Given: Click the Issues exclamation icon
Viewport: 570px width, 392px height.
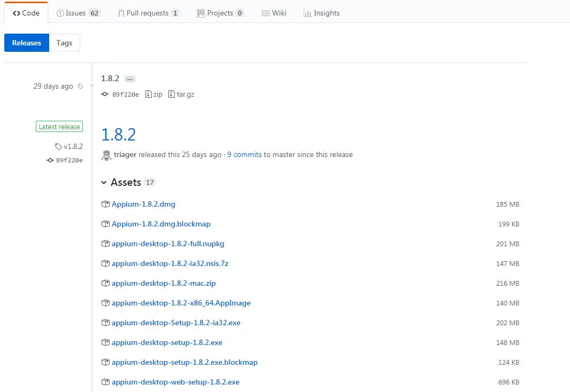Looking at the screenshot, I should pos(60,13).
